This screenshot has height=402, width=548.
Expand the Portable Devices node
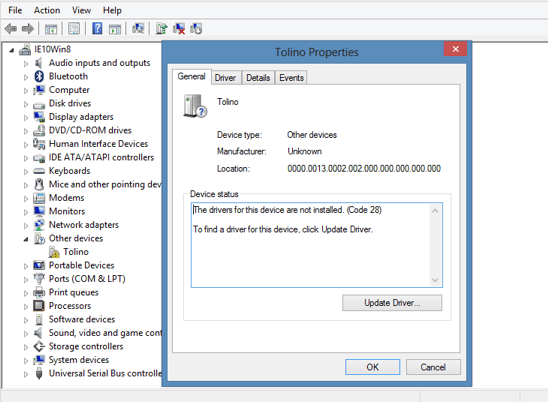click(26, 266)
